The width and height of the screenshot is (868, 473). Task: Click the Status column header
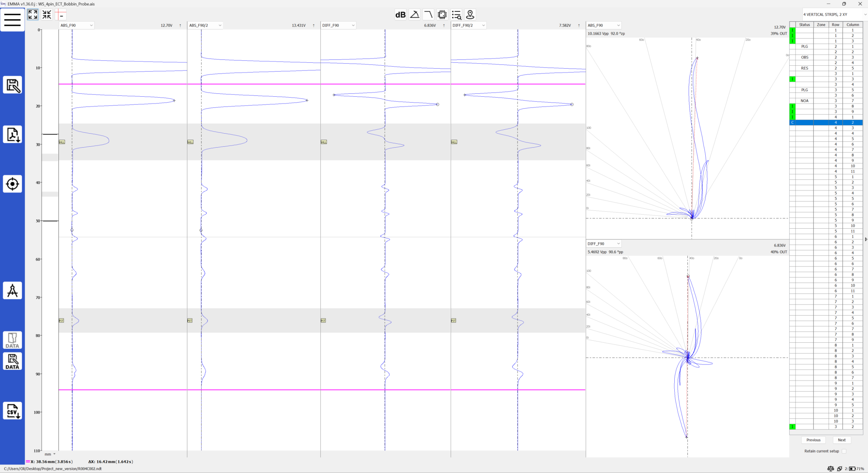tap(804, 25)
